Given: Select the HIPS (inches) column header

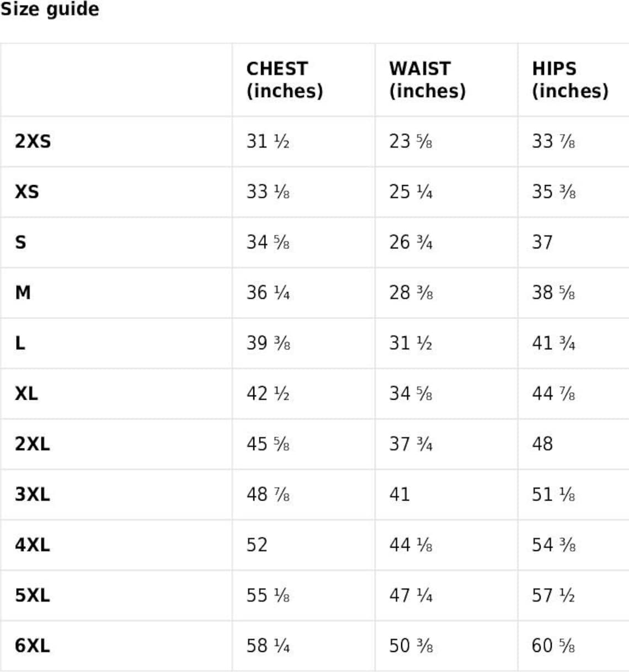Looking at the screenshot, I should pyautogui.click(x=571, y=80).
